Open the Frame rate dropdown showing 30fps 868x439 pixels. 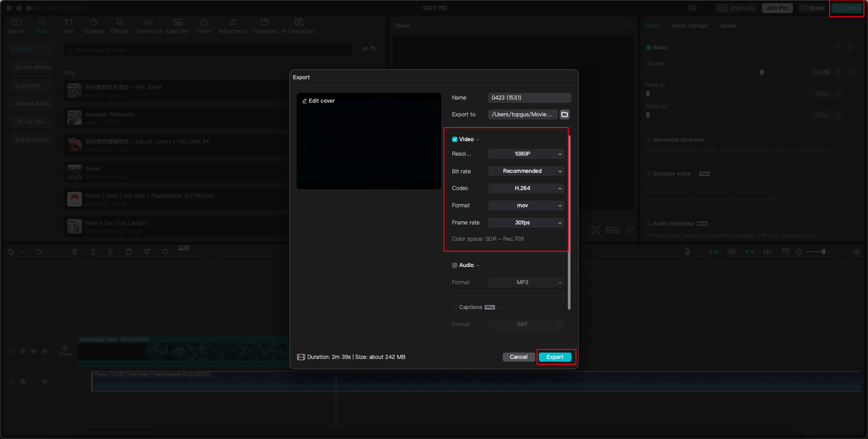(x=526, y=223)
